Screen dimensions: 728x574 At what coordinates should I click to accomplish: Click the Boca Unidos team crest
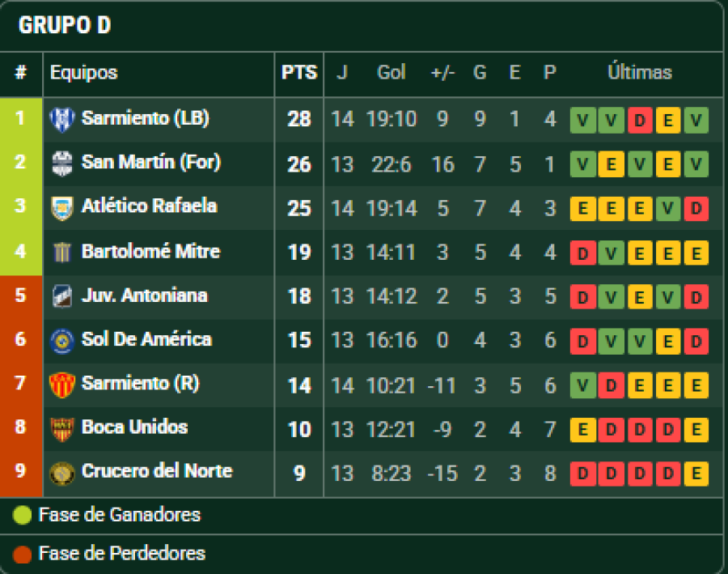point(61,428)
